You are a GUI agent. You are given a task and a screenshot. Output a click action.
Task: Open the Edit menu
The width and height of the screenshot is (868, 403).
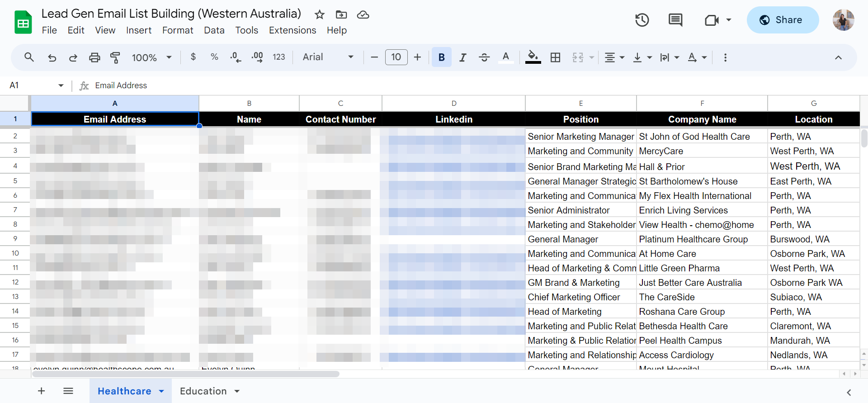coord(76,30)
